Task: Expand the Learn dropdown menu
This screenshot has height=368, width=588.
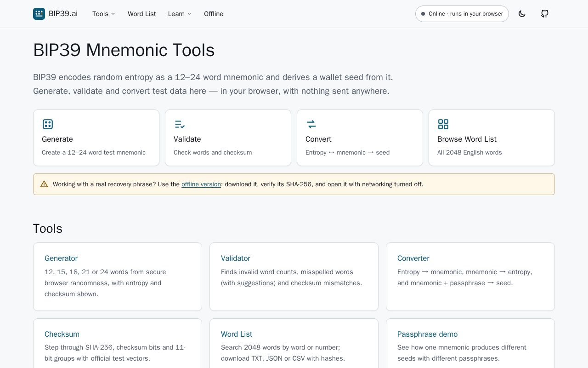Action: 180,14
